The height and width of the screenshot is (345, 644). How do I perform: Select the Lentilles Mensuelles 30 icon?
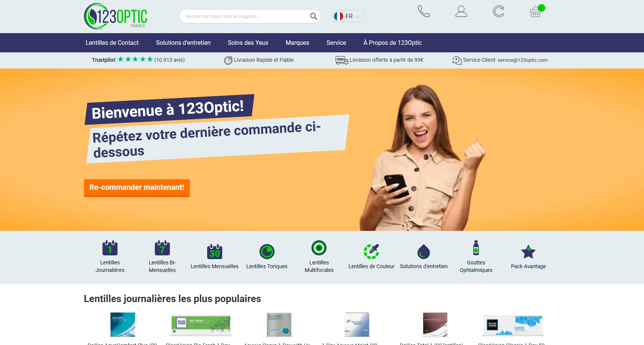coord(215,252)
